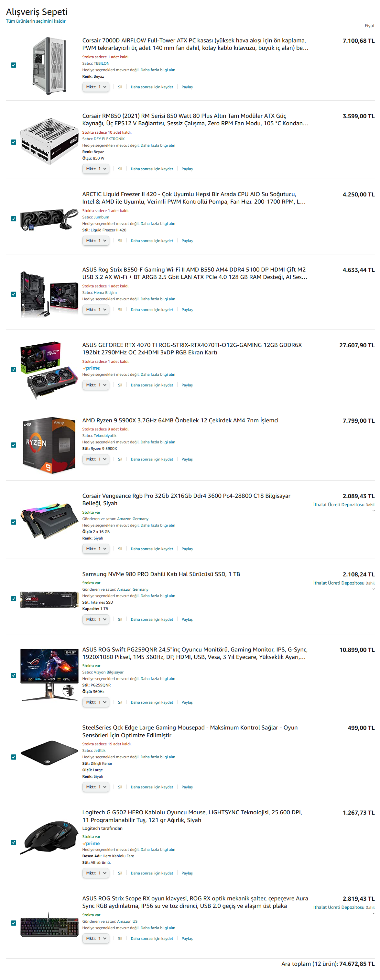Image resolution: width=380 pixels, height=980 pixels.
Task: Open quantity dropdown for ASUS B550-F motherboard
Action: tap(96, 310)
